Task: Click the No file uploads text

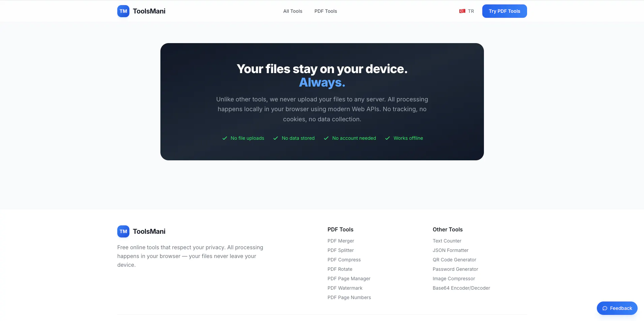Action: pos(247,138)
